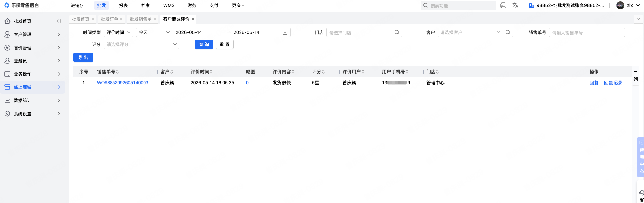Open the column settings icon
Image resolution: width=644 pixels, height=203 pixels.
[636, 76]
